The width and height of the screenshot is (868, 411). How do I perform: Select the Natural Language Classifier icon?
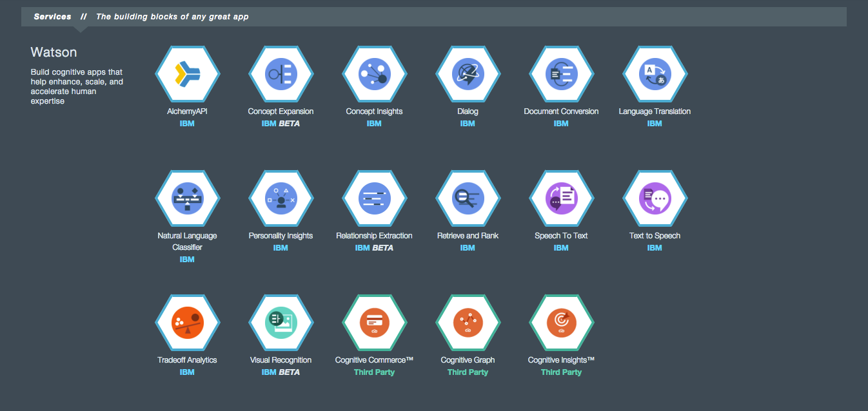coord(187,198)
